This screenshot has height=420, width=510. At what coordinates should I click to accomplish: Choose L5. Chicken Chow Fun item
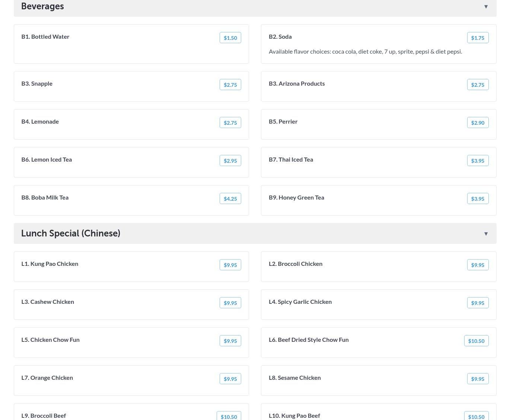50,340
